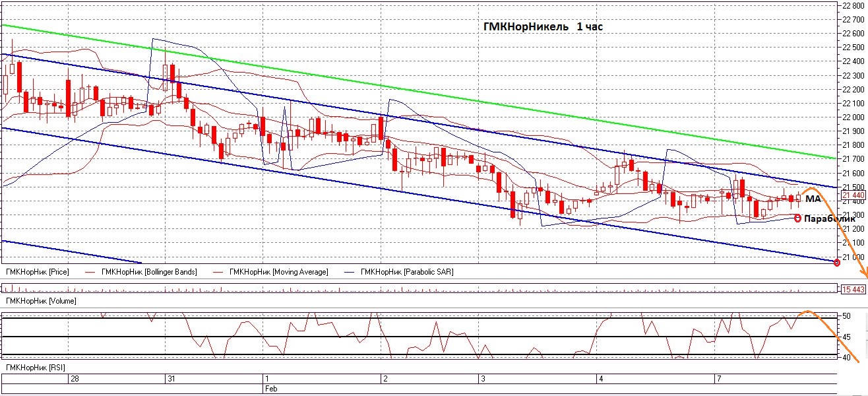Click the 21 700 price axis label
Screen dimensions: 868x396
(853, 159)
